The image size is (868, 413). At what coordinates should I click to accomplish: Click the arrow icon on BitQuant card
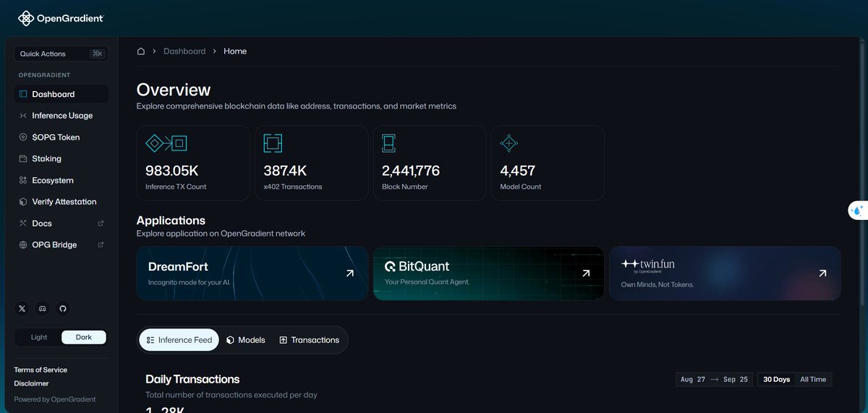click(x=586, y=273)
